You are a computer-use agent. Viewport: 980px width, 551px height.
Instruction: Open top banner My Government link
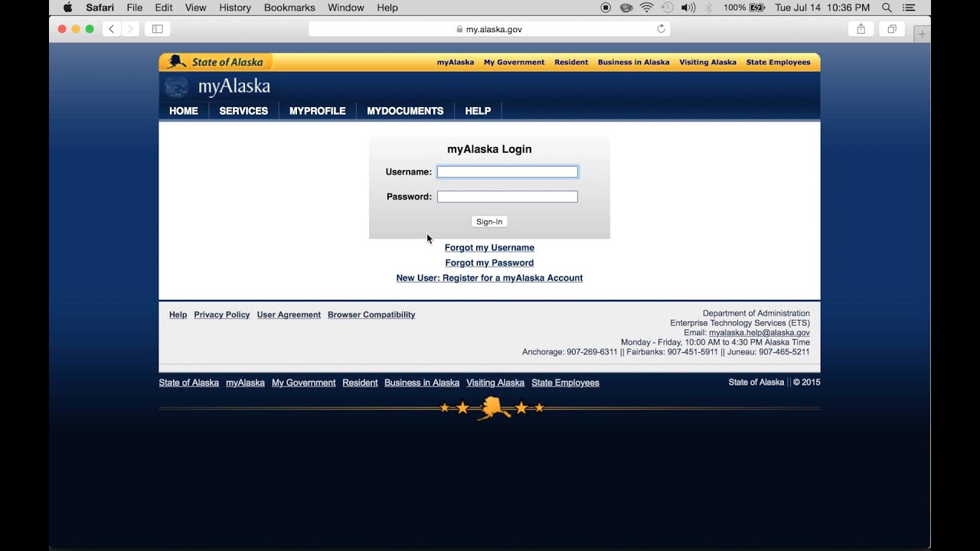514,62
